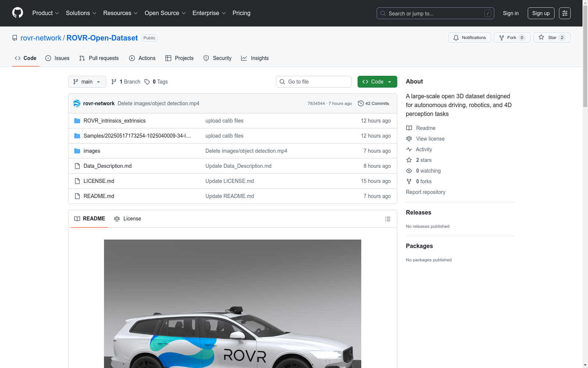Open the Packages heading link
Image resolution: width=588 pixels, height=368 pixels.
[419, 246]
